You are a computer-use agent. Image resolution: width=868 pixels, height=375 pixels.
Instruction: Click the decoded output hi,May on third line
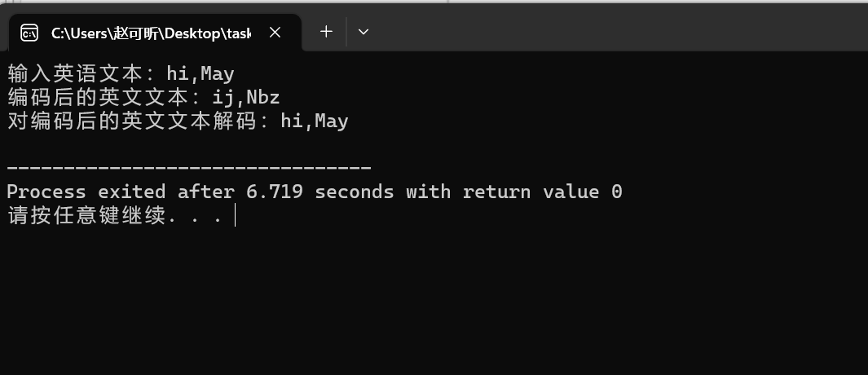315,121
